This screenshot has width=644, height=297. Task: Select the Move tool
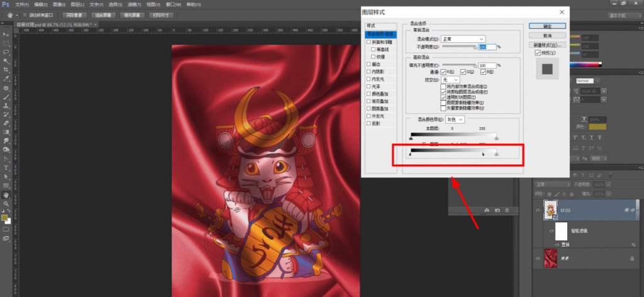(6, 34)
